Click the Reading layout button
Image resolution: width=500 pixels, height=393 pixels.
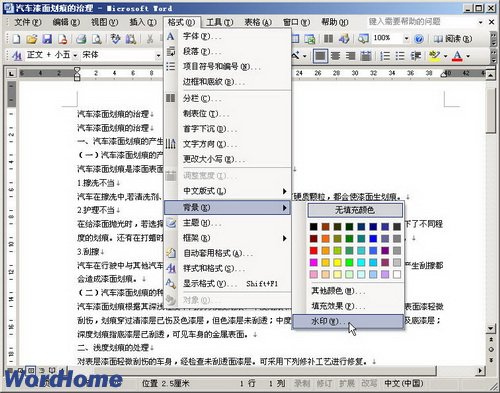(453, 39)
